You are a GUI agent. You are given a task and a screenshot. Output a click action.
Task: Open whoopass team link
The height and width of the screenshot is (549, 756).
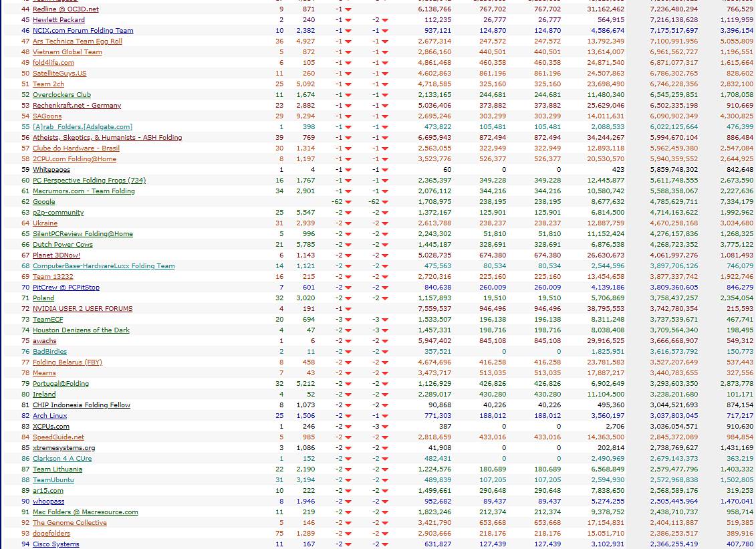(49, 502)
